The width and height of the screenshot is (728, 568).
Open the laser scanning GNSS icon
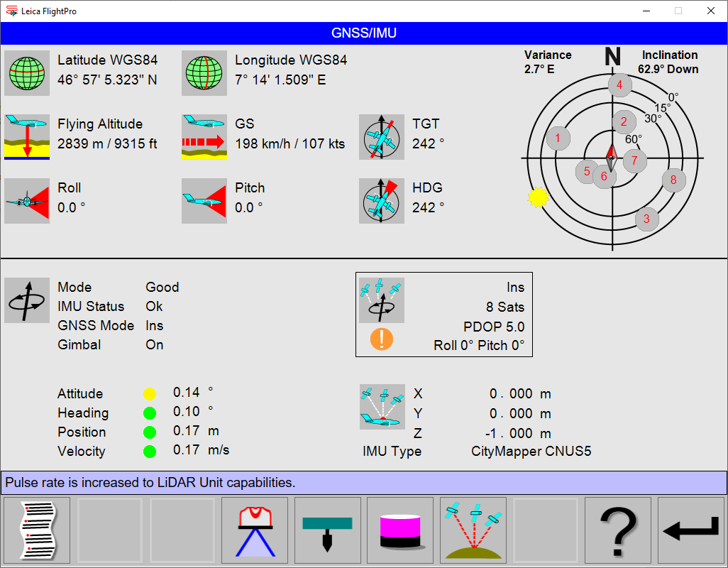click(473, 530)
